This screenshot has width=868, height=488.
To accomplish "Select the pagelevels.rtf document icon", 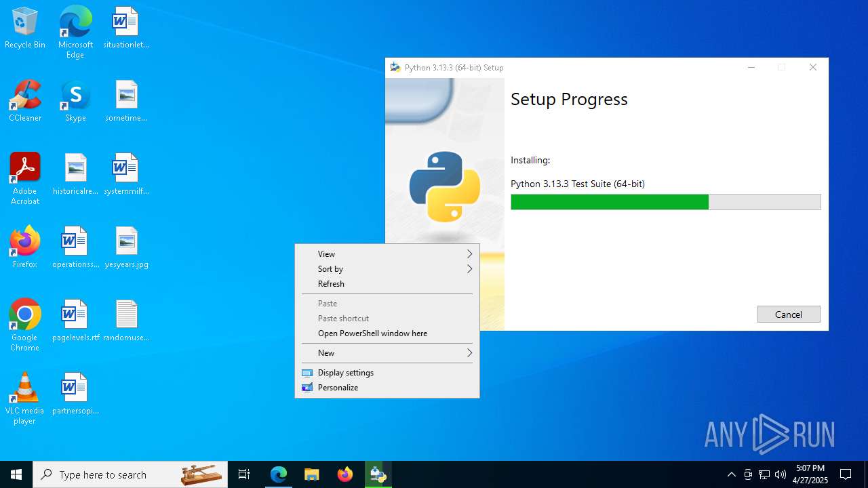I will (x=75, y=321).
